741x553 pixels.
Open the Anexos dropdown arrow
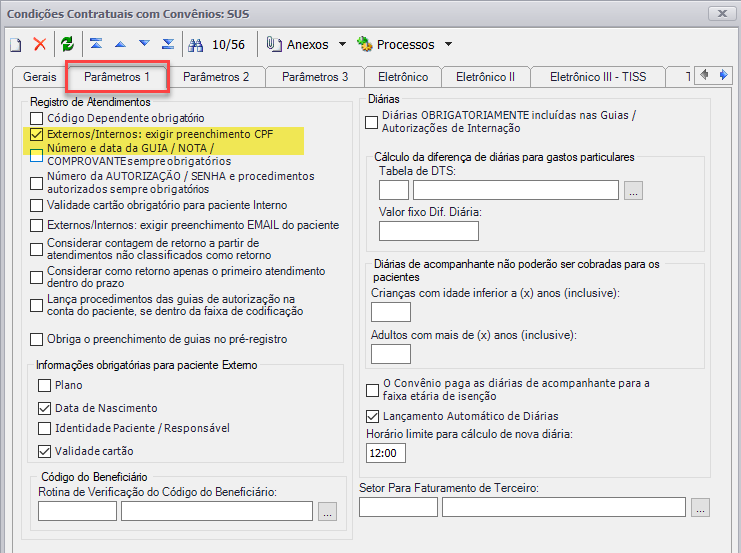pyautogui.click(x=342, y=44)
